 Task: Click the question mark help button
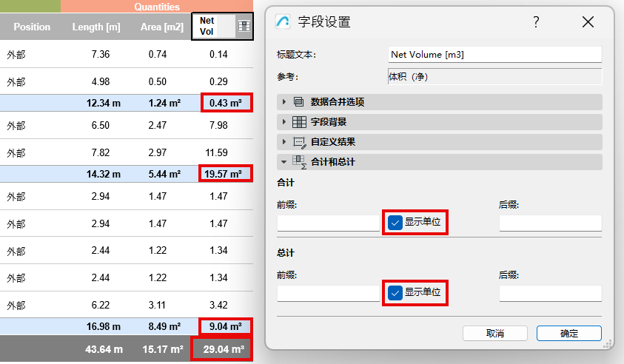[536, 21]
